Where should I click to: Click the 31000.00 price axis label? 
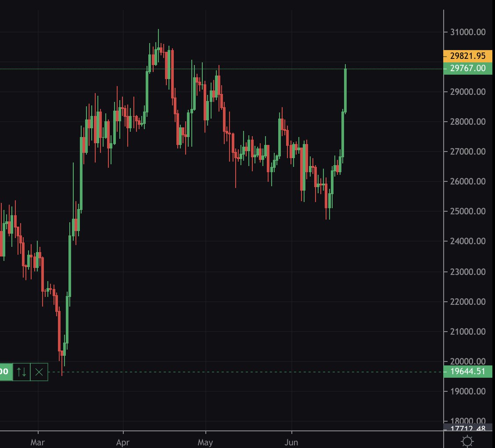click(x=467, y=32)
